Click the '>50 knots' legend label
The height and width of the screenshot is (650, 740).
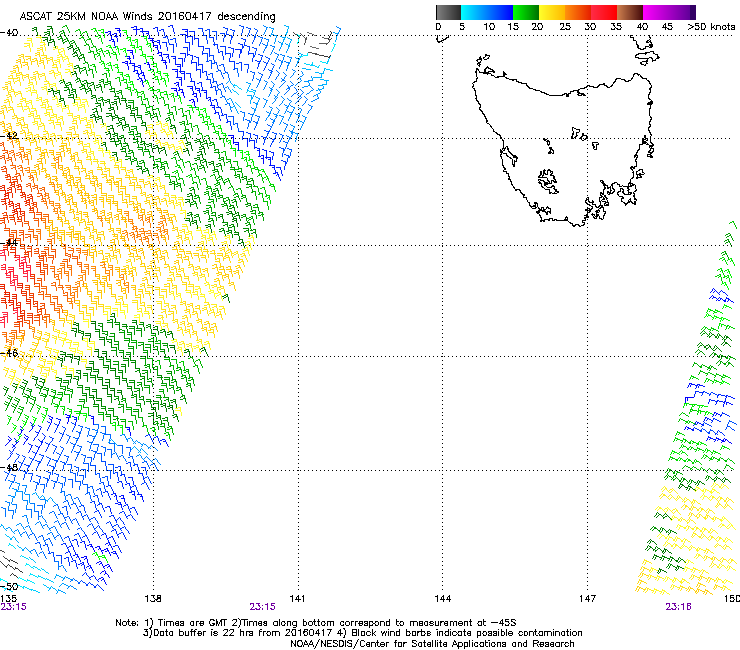711,26
